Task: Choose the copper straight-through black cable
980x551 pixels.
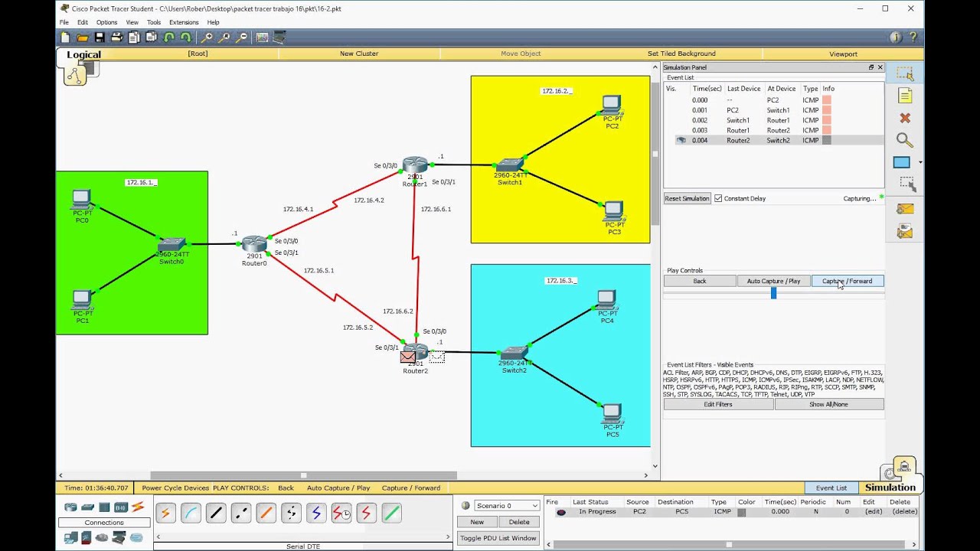Action: [215, 514]
